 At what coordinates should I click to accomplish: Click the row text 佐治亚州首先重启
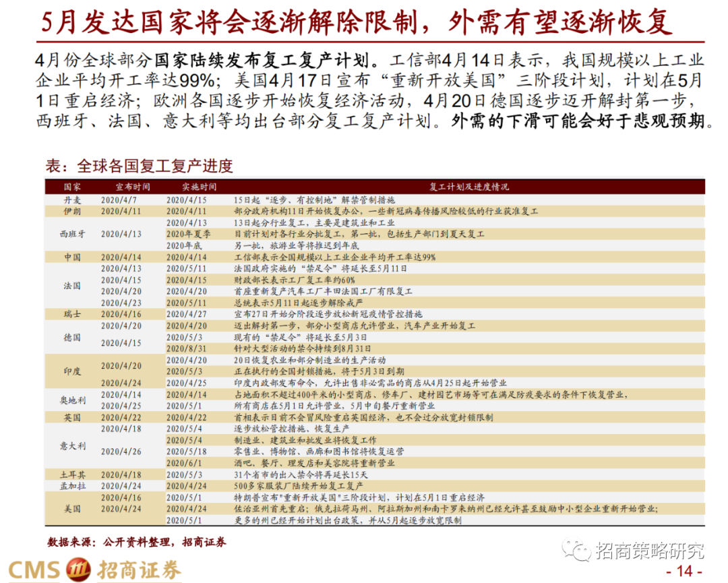coord(446,509)
